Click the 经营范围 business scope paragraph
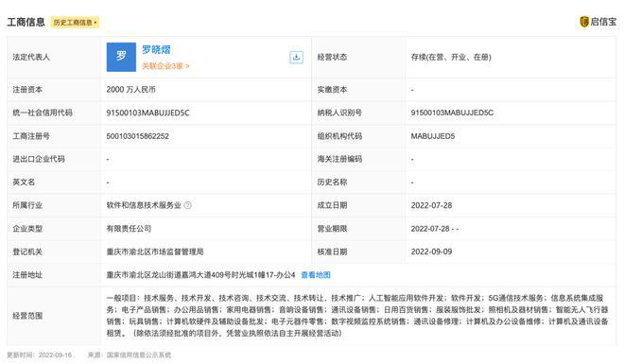The image size is (624, 364). 357,316
